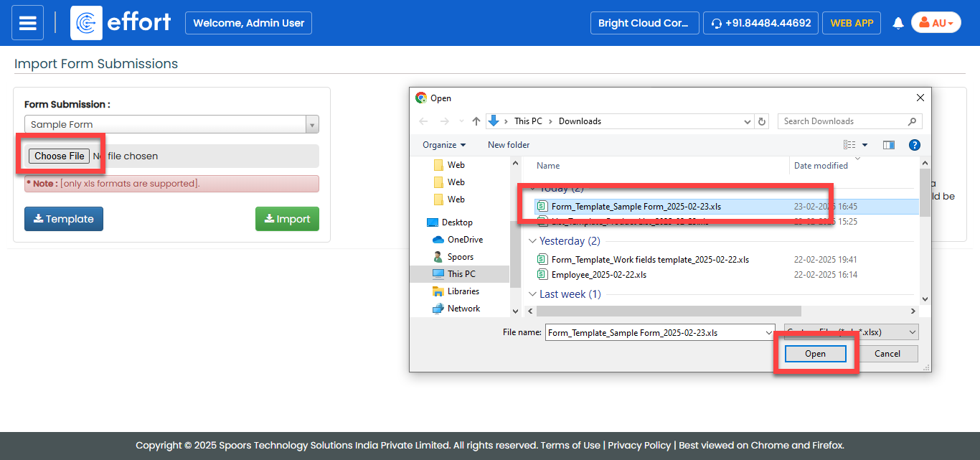The width and height of the screenshot is (980, 460).
Task: Toggle the preview pane icon
Action: (889, 145)
